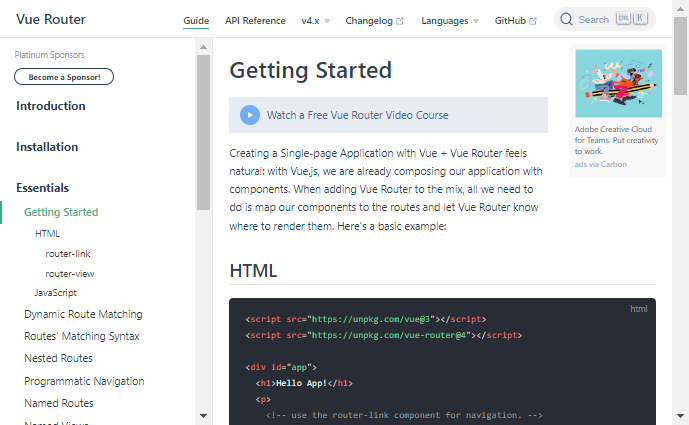
Task: Open Dynamic Route Matching page
Action: click(83, 314)
